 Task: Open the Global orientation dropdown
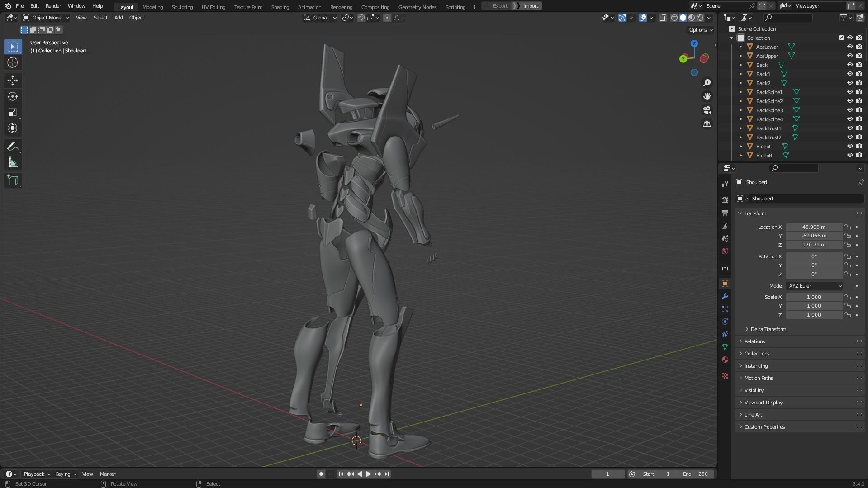pyautogui.click(x=320, y=18)
